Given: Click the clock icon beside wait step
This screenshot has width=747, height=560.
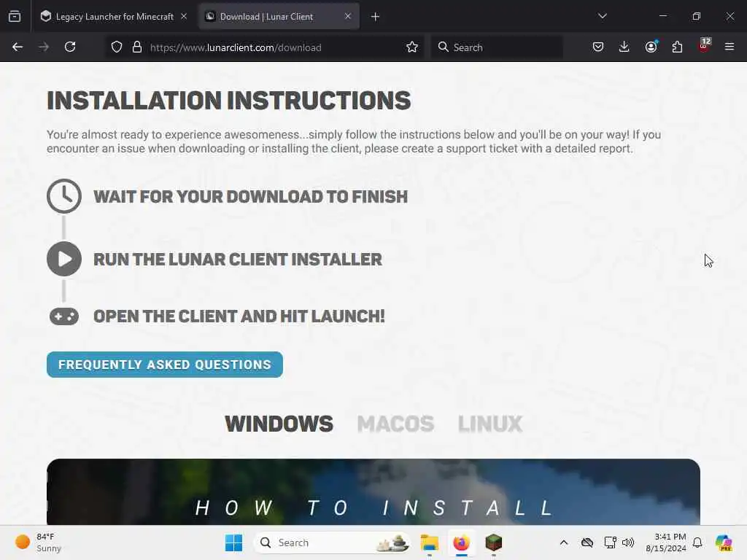Looking at the screenshot, I should coord(64,196).
